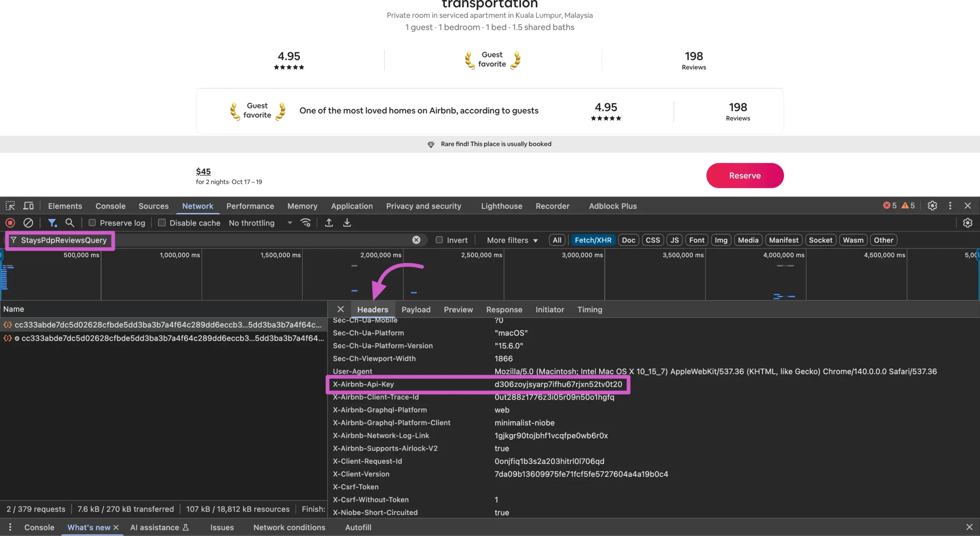
Task: Switch to the Payload tab
Action: click(416, 310)
